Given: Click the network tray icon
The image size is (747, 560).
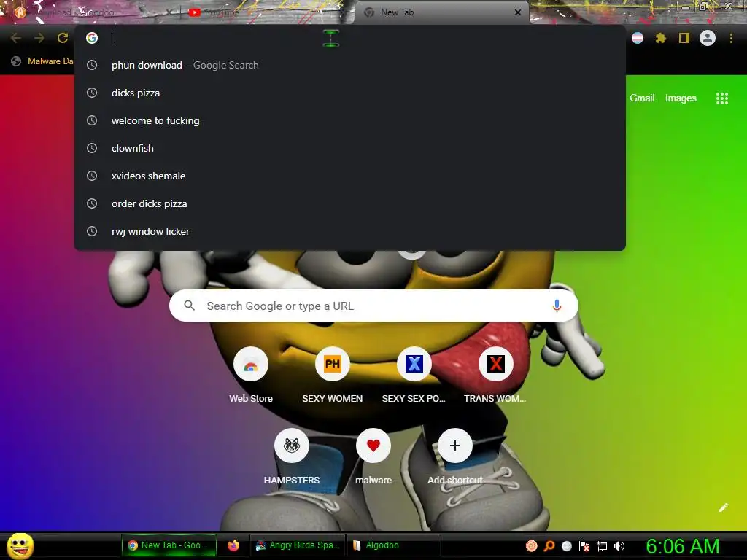Looking at the screenshot, I should coord(602,546).
